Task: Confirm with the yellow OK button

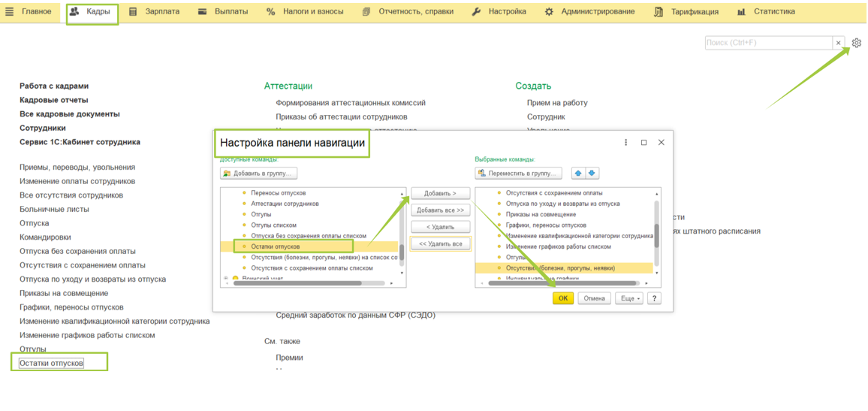Action: coord(562,298)
